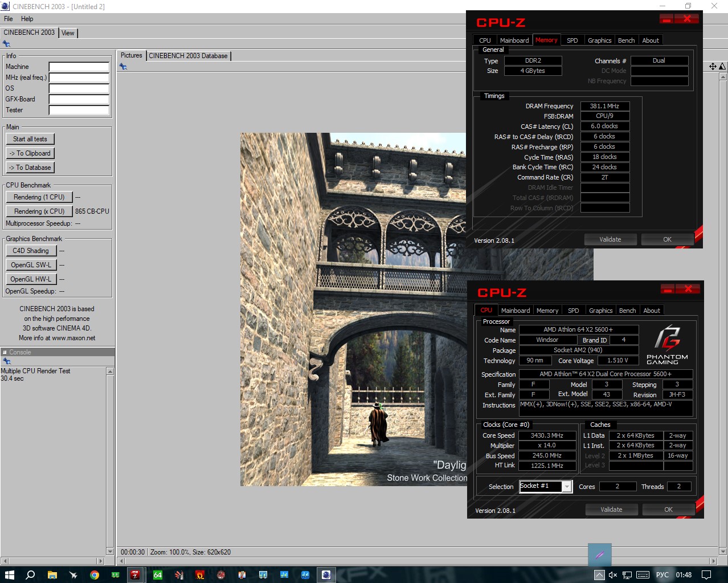Run the OpenGL HW-L test
This screenshot has width=728, height=583.
(x=31, y=279)
